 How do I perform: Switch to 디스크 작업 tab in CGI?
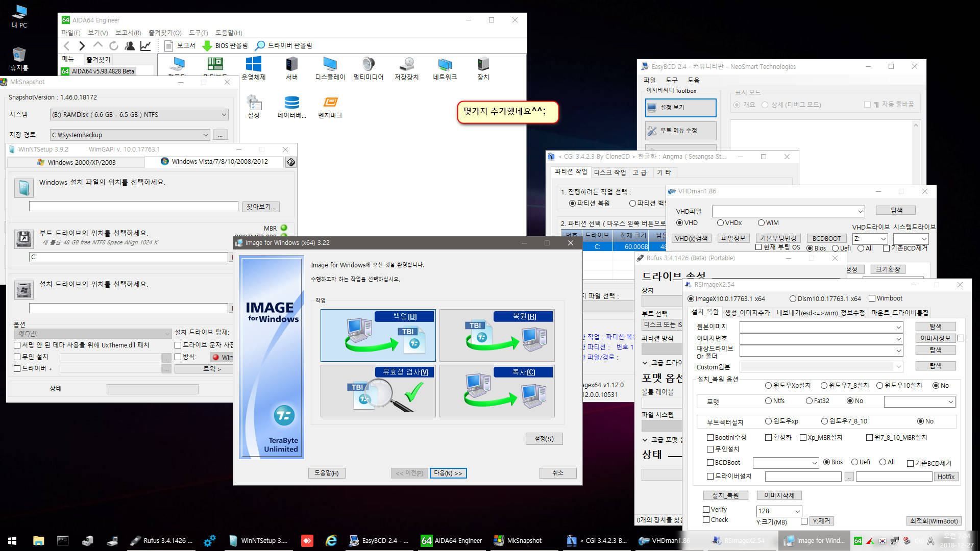[x=609, y=172]
